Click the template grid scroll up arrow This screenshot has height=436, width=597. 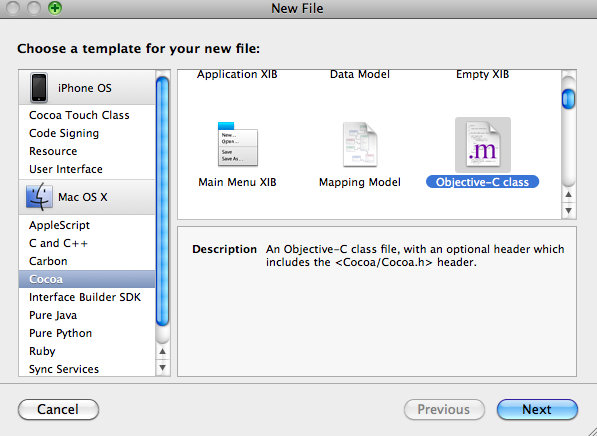[568, 195]
